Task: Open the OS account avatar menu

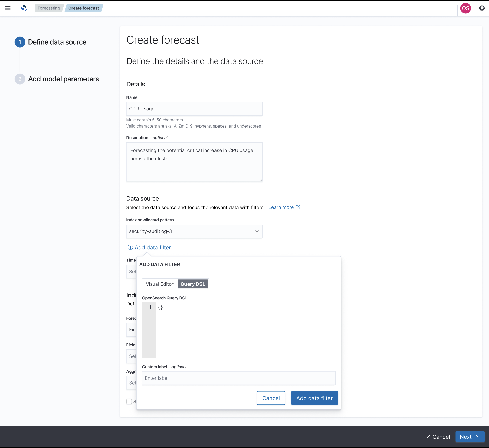Action: pyautogui.click(x=466, y=8)
